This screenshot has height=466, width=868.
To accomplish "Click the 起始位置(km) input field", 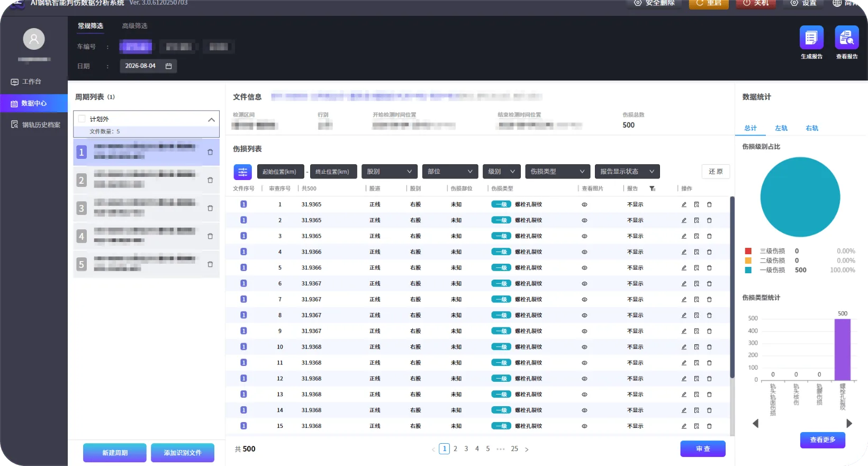I will [281, 172].
